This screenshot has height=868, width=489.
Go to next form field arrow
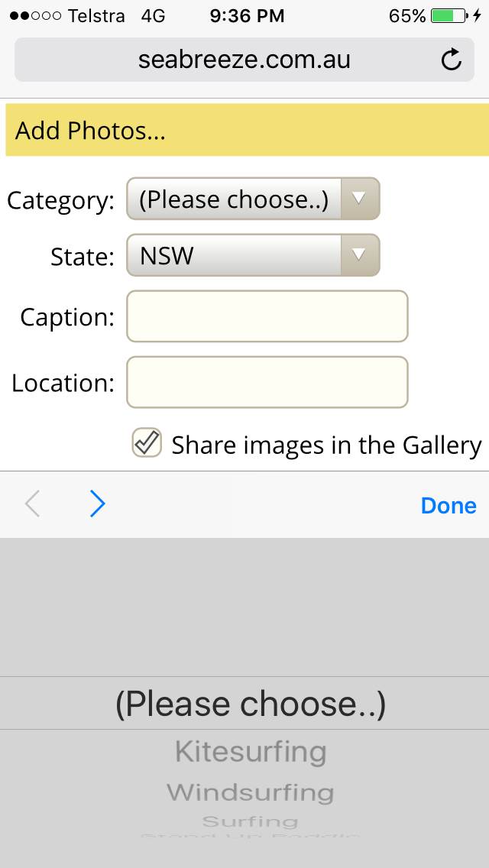click(x=97, y=504)
